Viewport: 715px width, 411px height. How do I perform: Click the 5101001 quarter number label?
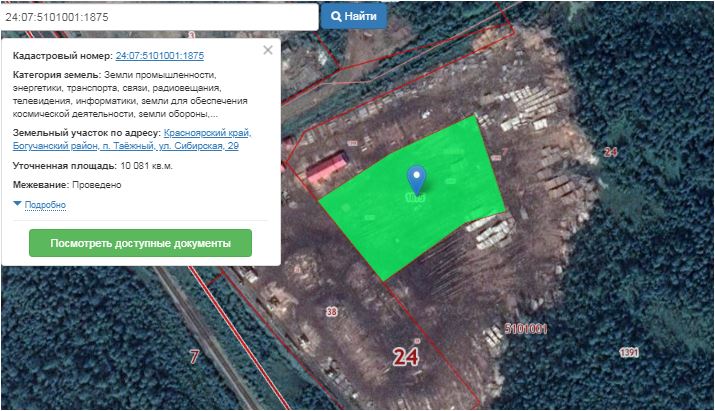pos(526,328)
